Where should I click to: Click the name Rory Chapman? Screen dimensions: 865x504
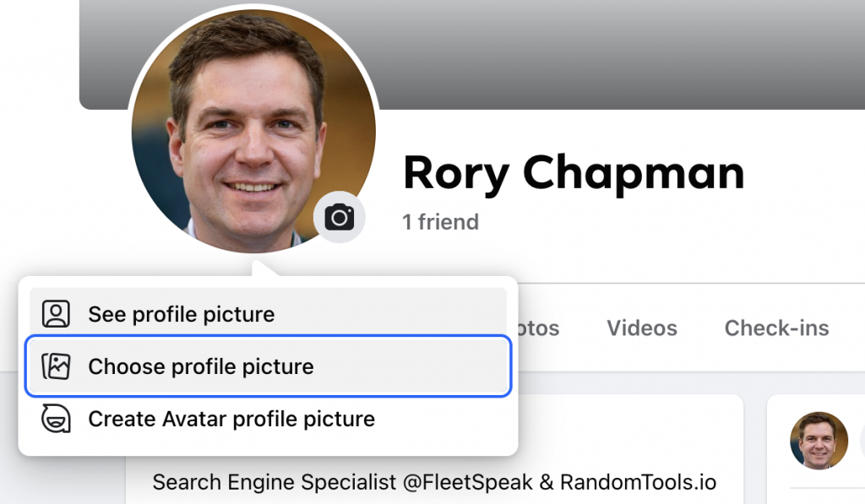pos(574,172)
